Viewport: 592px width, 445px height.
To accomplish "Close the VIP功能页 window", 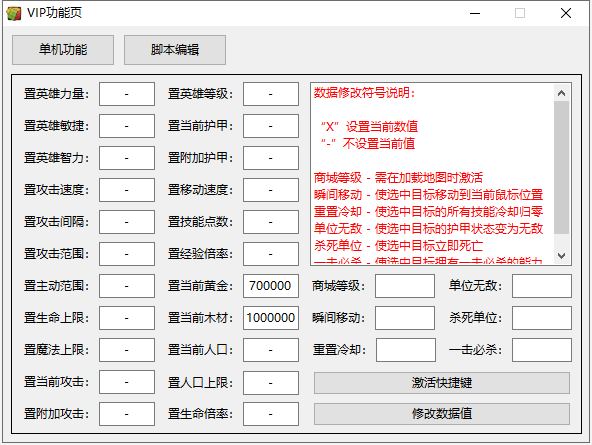I will pyautogui.click(x=566, y=13).
